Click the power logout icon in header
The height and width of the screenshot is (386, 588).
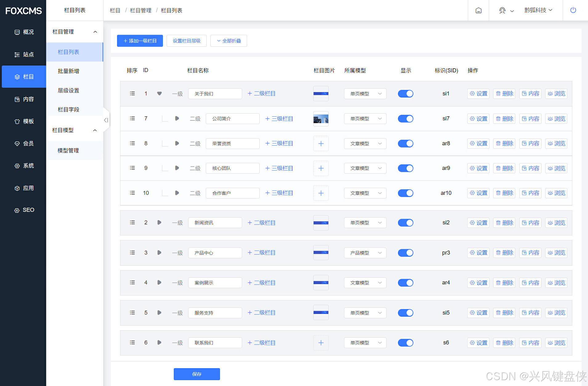pos(573,10)
